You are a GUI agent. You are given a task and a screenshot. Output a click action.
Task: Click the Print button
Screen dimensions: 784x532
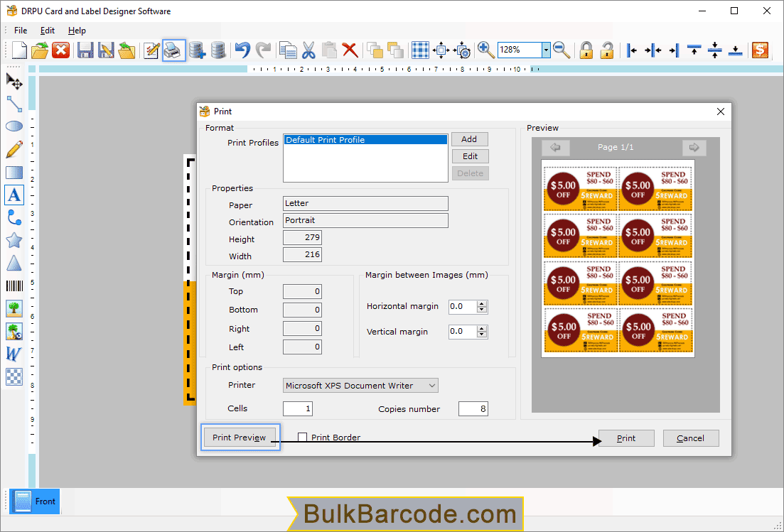pos(626,438)
